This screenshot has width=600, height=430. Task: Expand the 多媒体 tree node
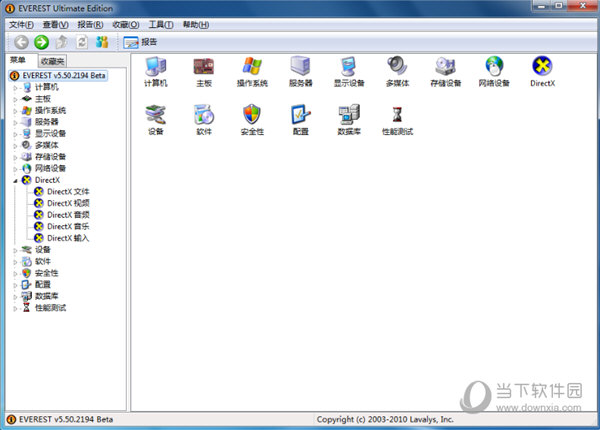[x=15, y=146]
